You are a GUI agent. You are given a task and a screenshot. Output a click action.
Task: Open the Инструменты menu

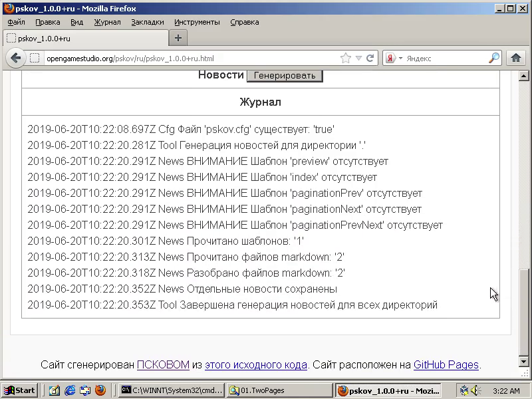coord(197,22)
